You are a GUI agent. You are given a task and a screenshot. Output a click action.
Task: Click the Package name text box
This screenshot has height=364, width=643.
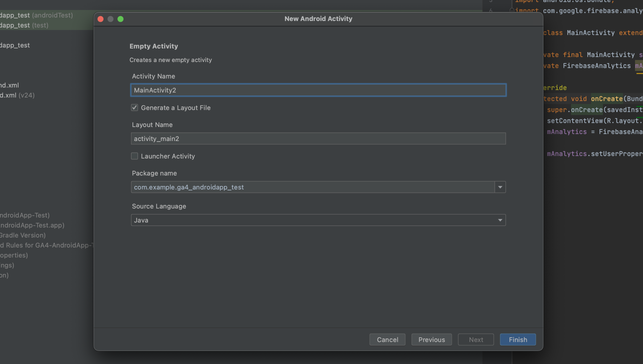pos(312,187)
